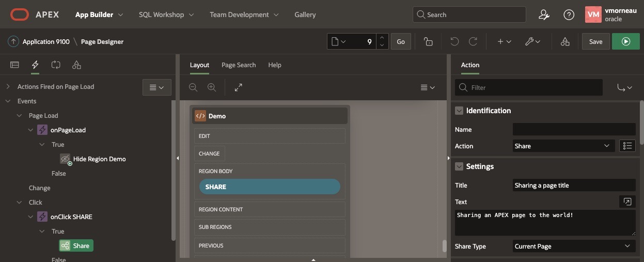
Task: Collapse the Identification section
Action: tap(459, 111)
